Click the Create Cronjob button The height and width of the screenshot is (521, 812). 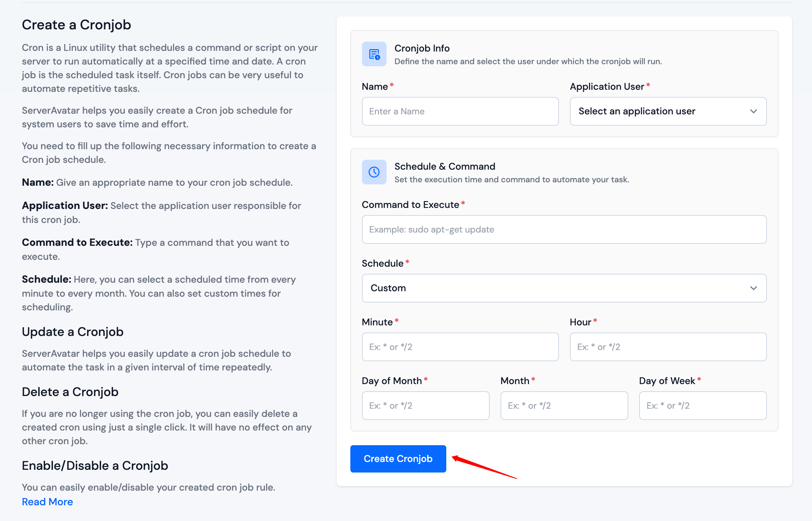point(398,459)
